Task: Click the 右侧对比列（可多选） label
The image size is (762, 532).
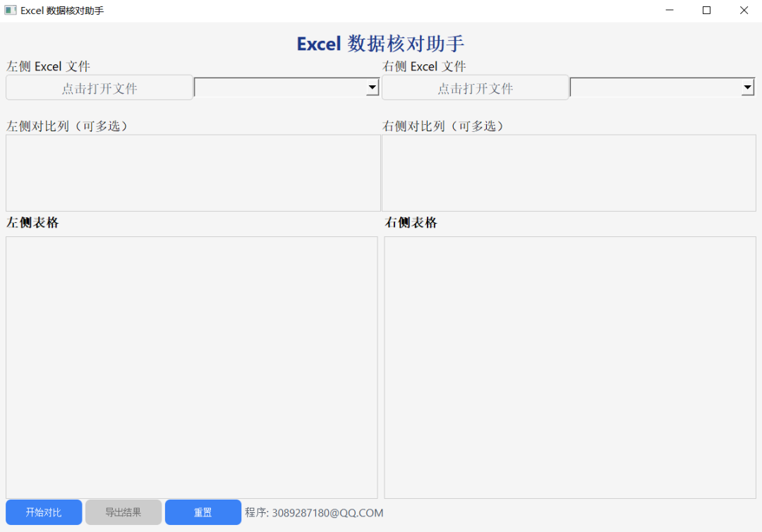Action: [443, 126]
